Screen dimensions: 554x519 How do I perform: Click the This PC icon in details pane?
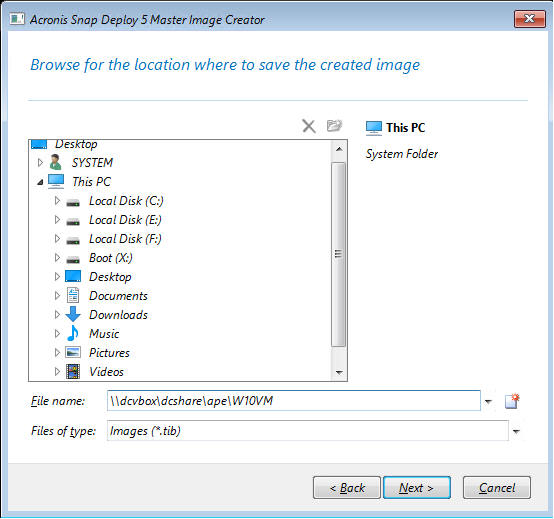point(374,128)
